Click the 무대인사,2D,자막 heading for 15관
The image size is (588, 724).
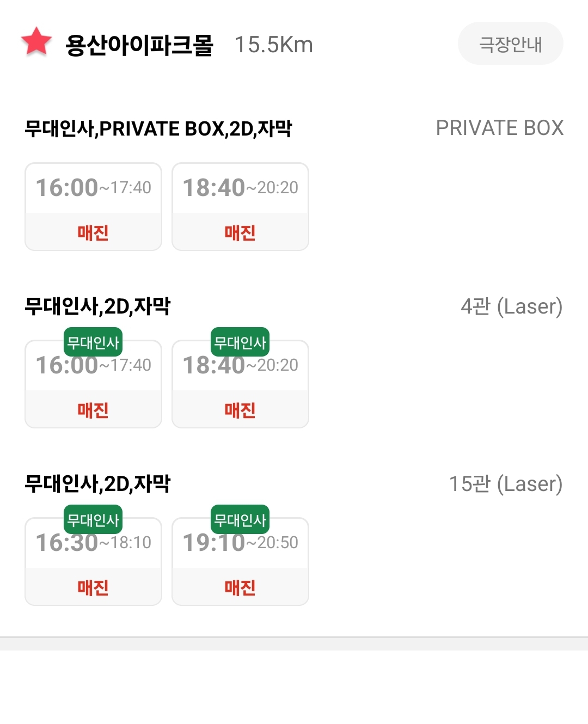(97, 483)
